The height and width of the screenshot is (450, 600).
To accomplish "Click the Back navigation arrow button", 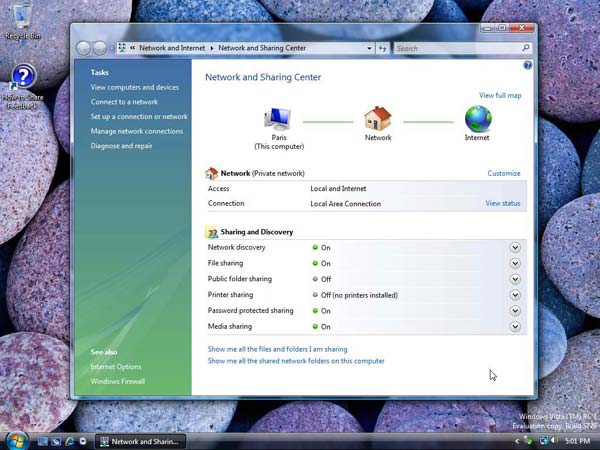I will pyautogui.click(x=84, y=48).
